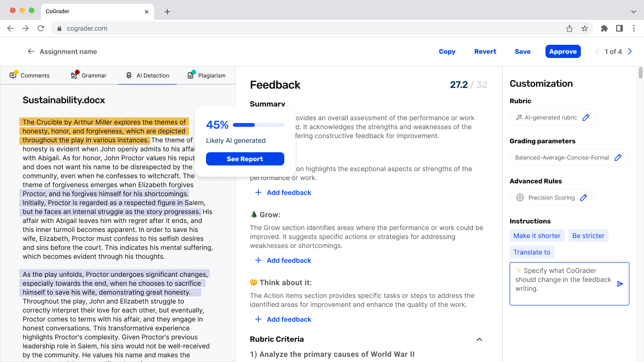The width and height of the screenshot is (644, 362).
Task: Open the Chrome three-dot menu
Action: click(634, 28)
